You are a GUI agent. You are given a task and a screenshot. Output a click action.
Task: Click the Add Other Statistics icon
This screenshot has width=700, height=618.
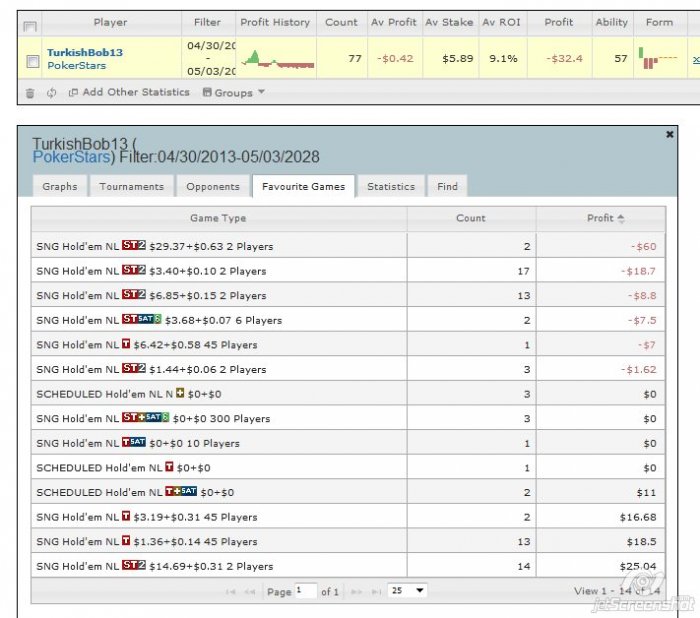click(x=73, y=93)
